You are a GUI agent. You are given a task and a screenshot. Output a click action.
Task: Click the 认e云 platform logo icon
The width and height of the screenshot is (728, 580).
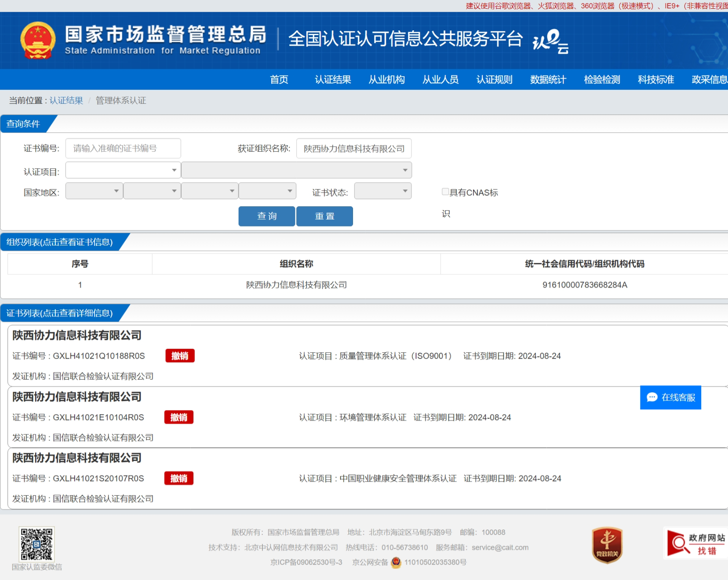coord(550,41)
